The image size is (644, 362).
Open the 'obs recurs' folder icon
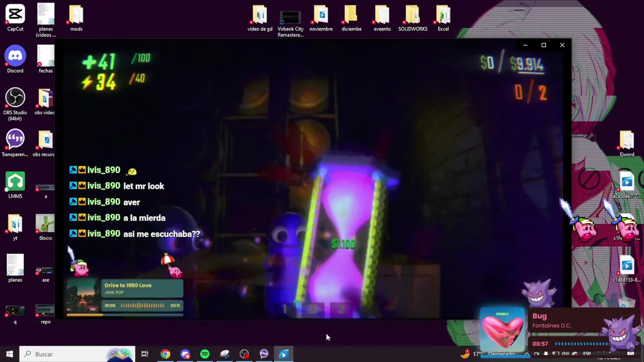pos(45,143)
